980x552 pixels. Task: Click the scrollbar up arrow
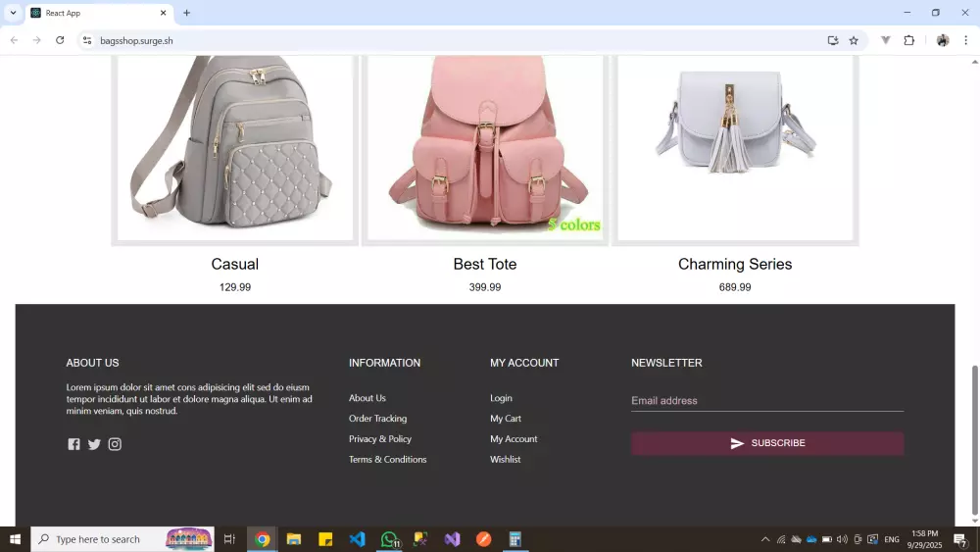pos(974,61)
